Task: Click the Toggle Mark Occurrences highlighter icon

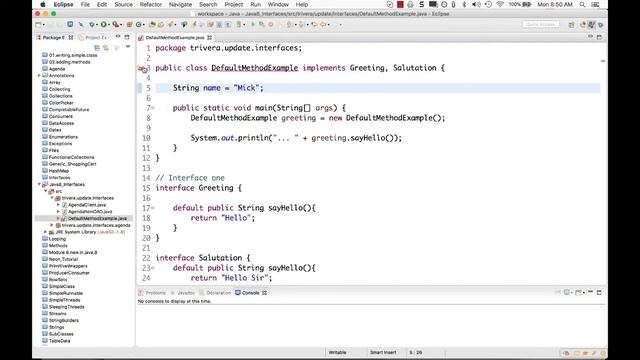Action: (x=194, y=24)
